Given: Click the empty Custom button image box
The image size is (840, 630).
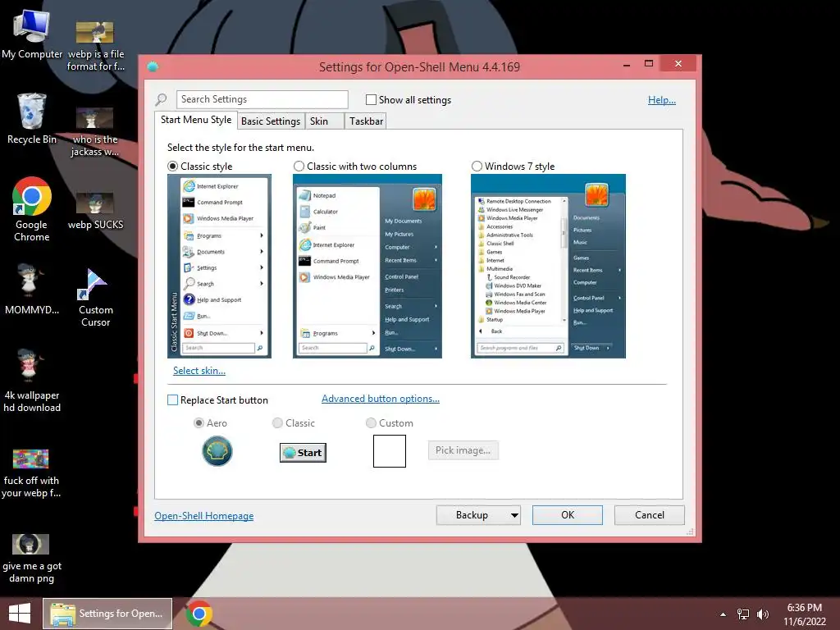Looking at the screenshot, I should point(390,451).
